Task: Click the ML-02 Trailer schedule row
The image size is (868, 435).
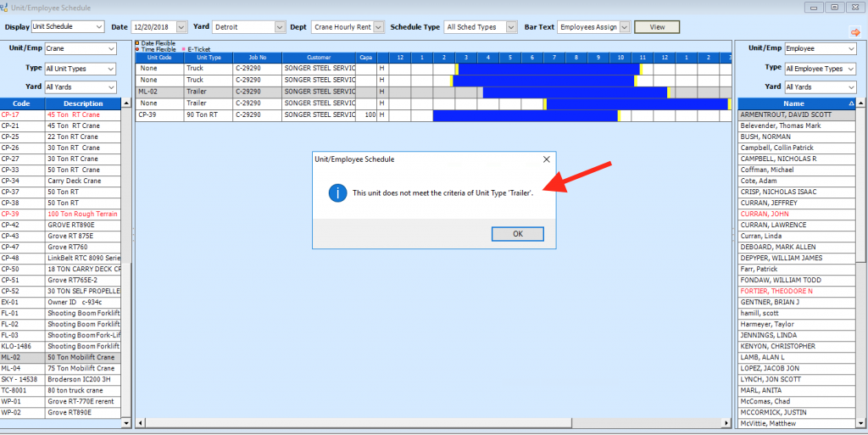Action: (x=433, y=92)
